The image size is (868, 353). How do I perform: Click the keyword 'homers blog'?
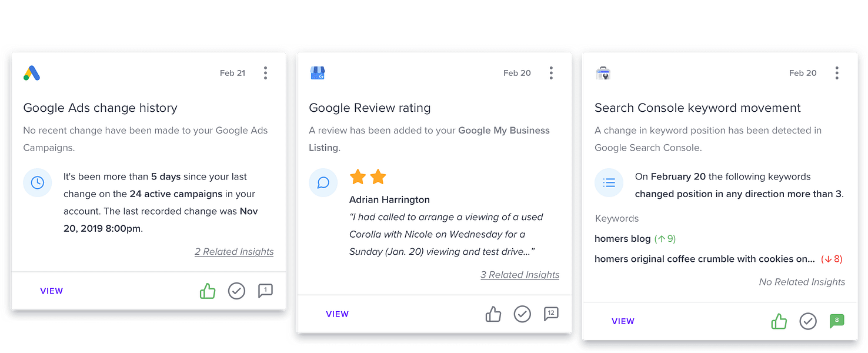click(x=623, y=239)
